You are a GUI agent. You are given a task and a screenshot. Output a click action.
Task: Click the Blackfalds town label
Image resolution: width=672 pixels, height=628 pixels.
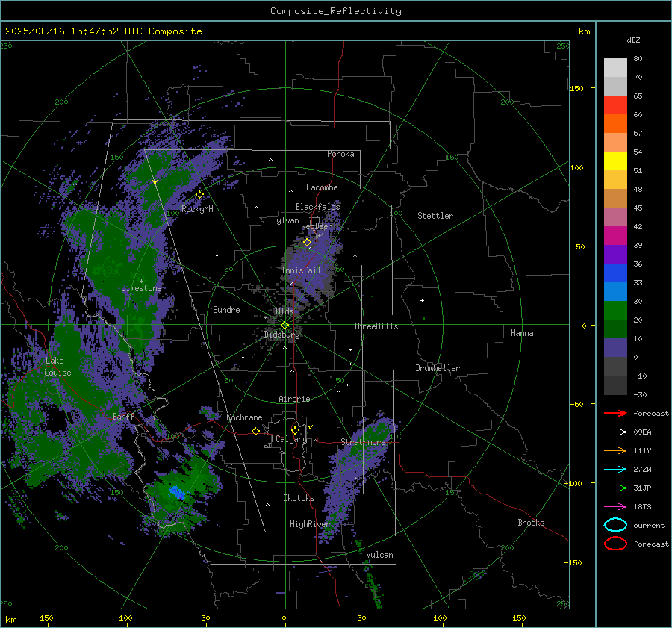(x=317, y=207)
